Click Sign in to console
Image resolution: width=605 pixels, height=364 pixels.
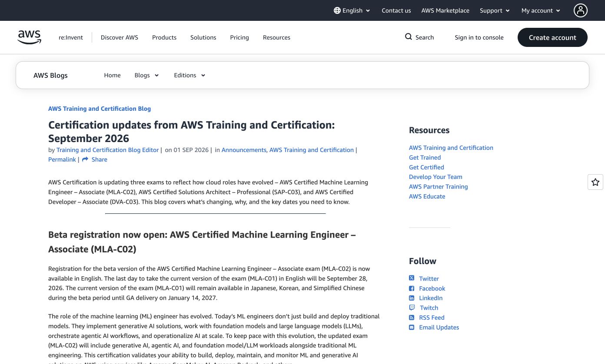[x=479, y=37]
